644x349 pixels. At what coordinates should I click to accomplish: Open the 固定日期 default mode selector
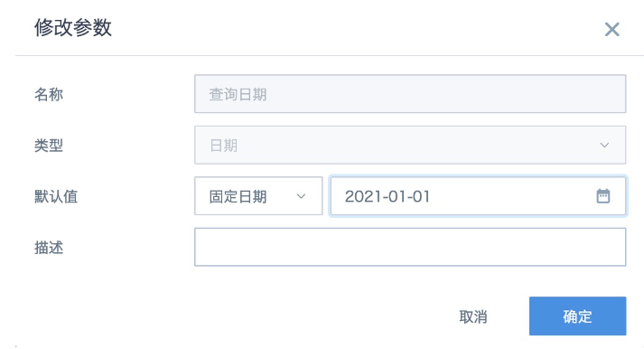(258, 196)
